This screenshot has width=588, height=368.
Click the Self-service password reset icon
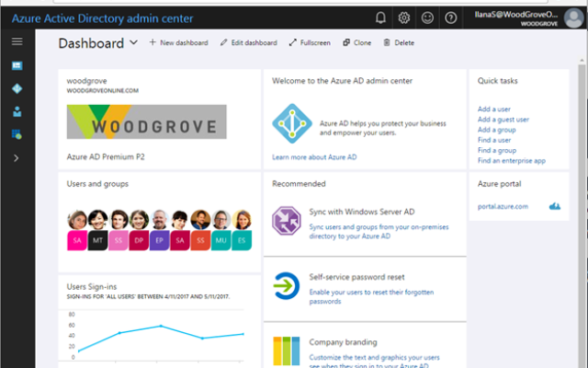pos(287,286)
